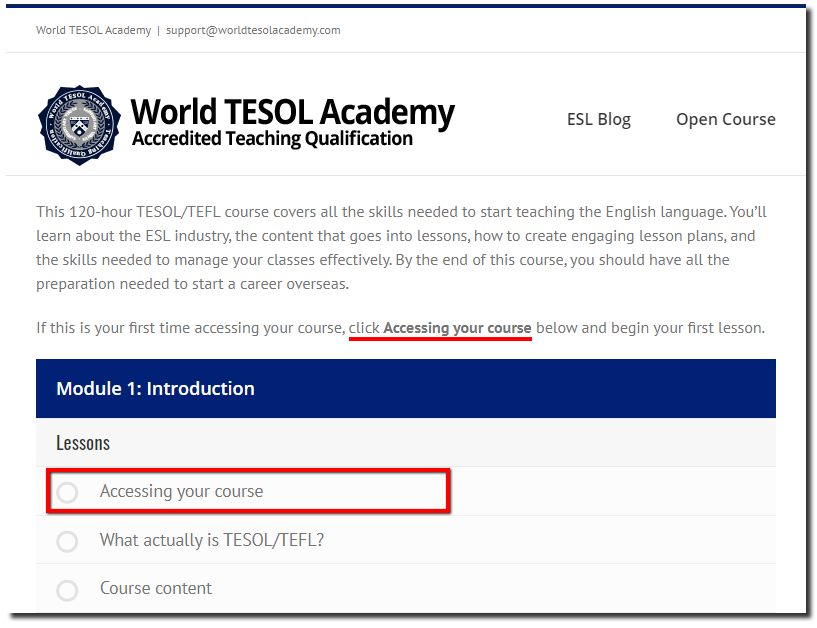Click the bold Accessing your course text in paragraph

pos(457,328)
